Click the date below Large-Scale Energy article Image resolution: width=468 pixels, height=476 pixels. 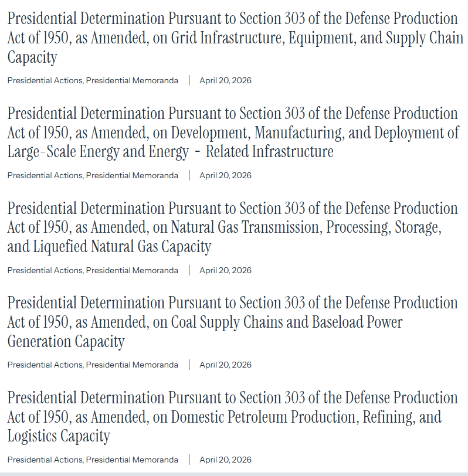pyautogui.click(x=225, y=175)
